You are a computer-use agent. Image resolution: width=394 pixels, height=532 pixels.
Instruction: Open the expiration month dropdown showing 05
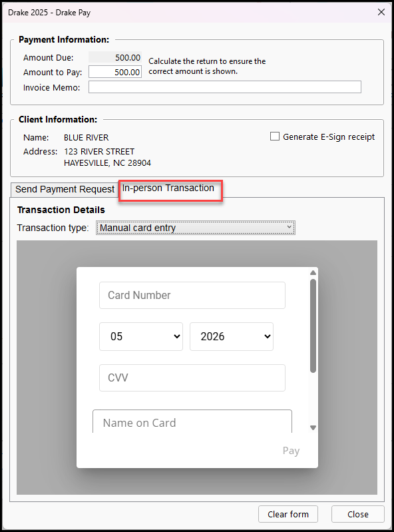point(141,336)
